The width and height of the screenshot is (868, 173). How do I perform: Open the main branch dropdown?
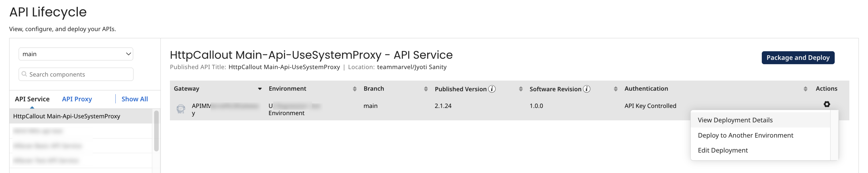pyautogui.click(x=76, y=54)
